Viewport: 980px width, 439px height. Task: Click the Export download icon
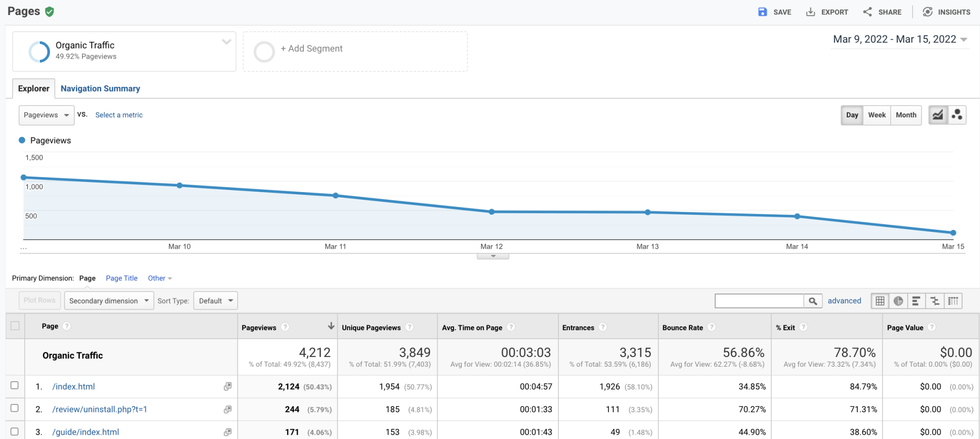[x=810, y=12]
